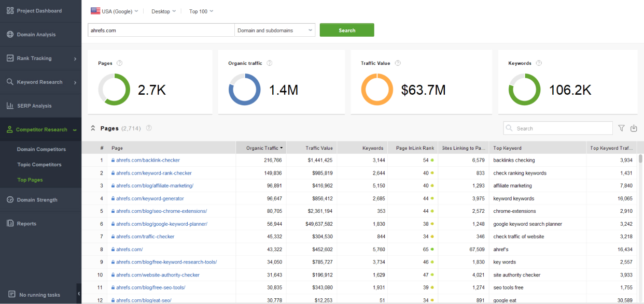Click the Keyword Research magnifier icon
This screenshot has height=304, width=644.
(x=10, y=82)
